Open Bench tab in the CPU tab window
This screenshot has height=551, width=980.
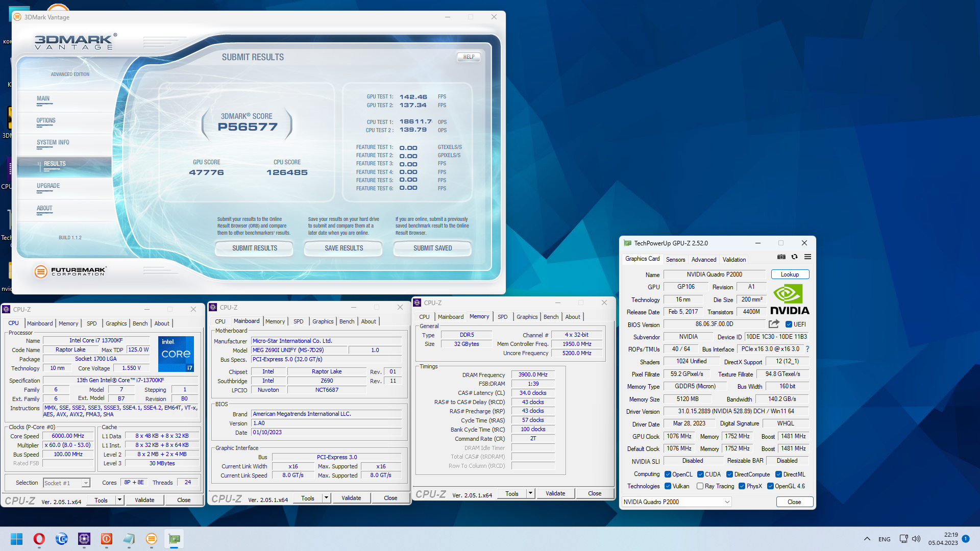(x=140, y=323)
